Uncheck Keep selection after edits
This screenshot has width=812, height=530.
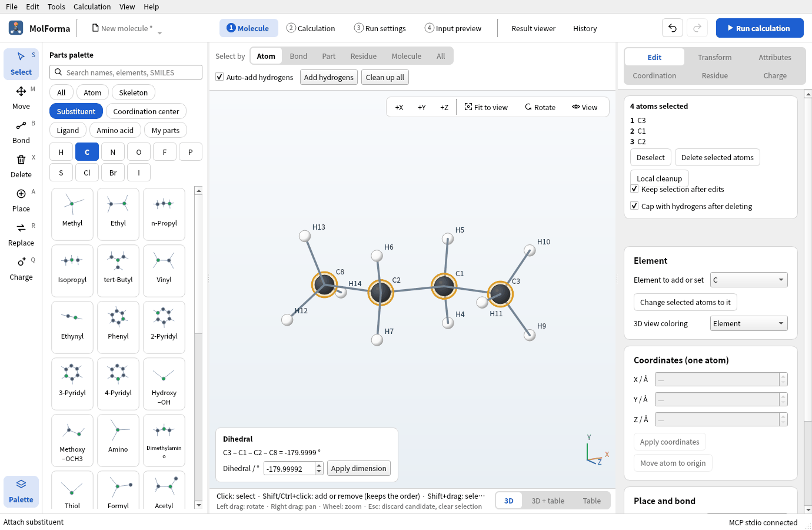coord(634,189)
